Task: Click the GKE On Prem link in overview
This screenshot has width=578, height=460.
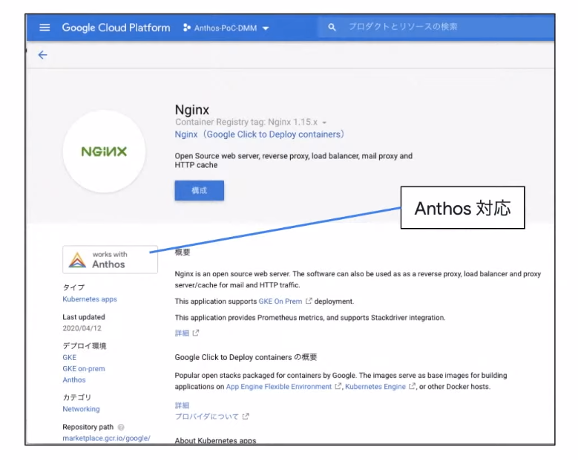Action: (280, 301)
